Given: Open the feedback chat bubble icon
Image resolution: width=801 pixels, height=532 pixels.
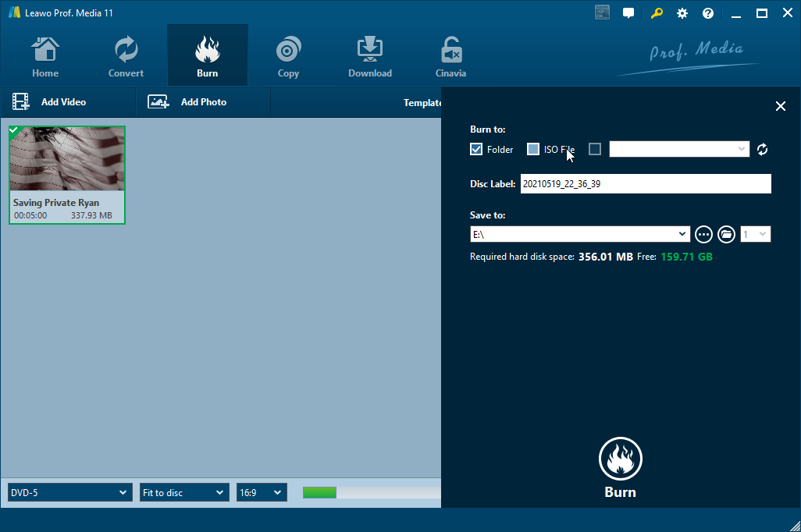Looking at the screenshot, I should 628,13.
